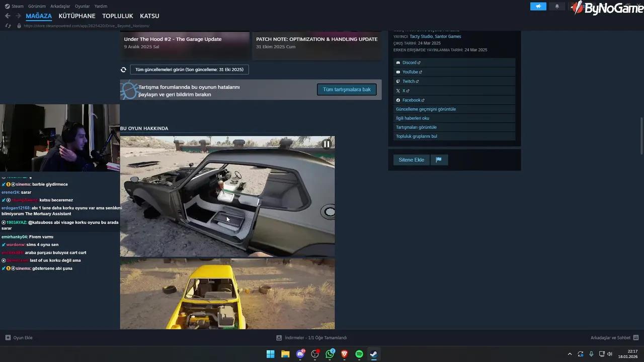Open the Twitch link
This screenshot has width=644, height=362.
454,81
